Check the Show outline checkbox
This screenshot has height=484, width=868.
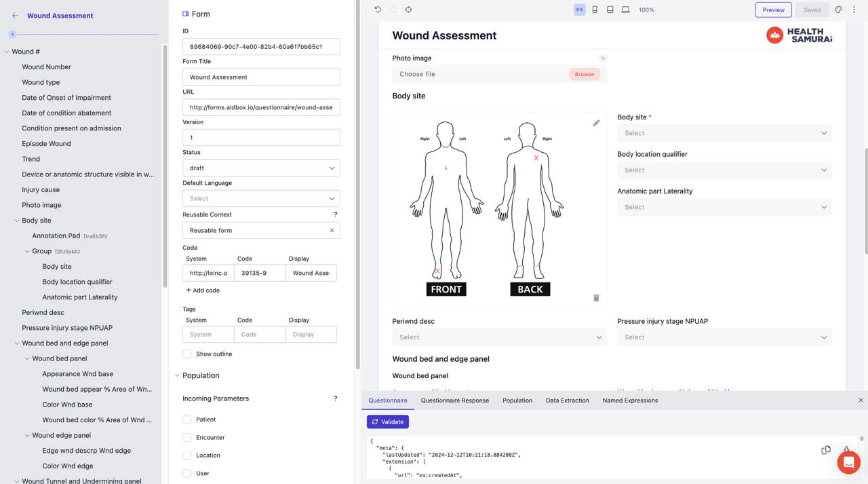pyautogui.click(x=187, y=354)
